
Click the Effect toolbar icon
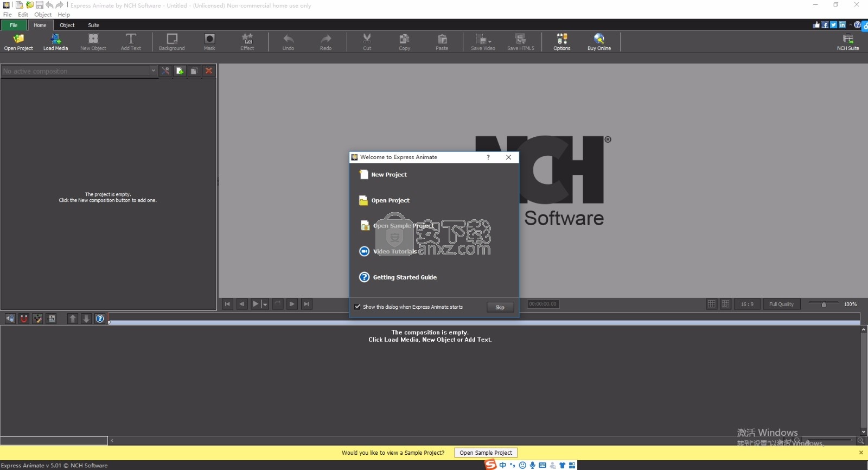(247, 42)
